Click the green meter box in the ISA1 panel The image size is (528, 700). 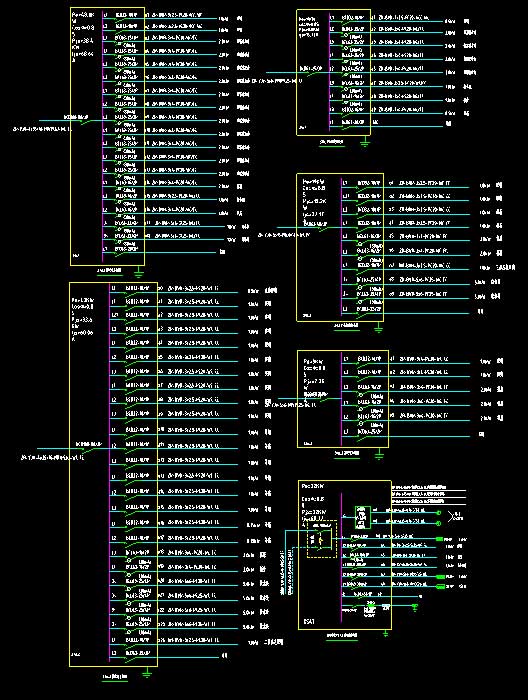363,518
